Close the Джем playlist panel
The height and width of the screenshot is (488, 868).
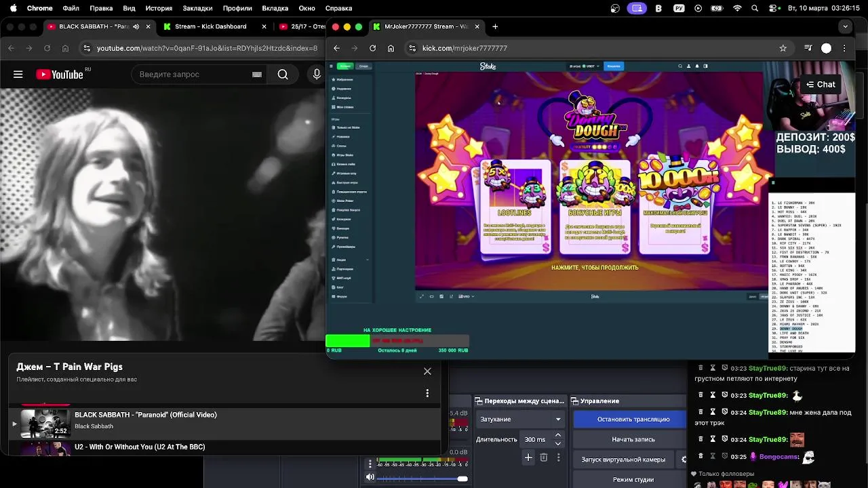coord(427,371)
